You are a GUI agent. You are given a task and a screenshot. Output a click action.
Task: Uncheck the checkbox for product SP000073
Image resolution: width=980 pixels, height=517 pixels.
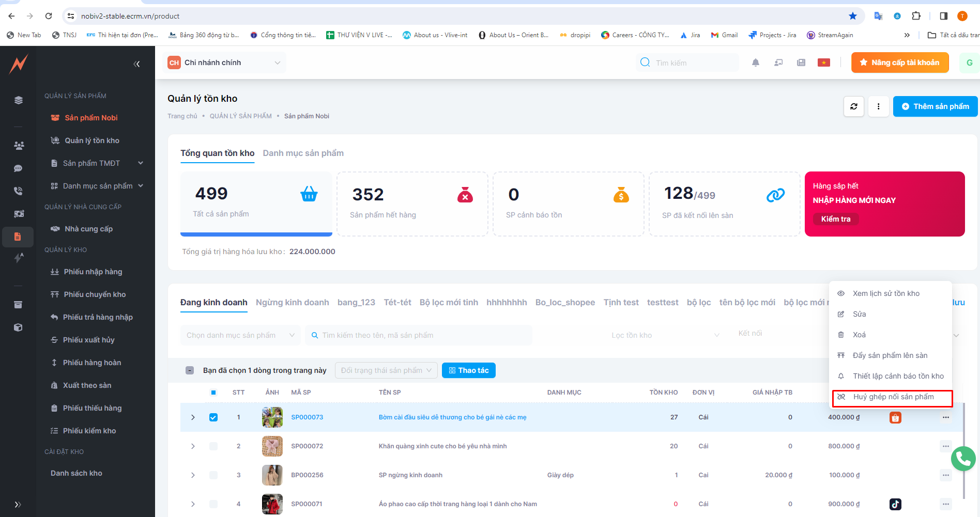coord(213,417)
